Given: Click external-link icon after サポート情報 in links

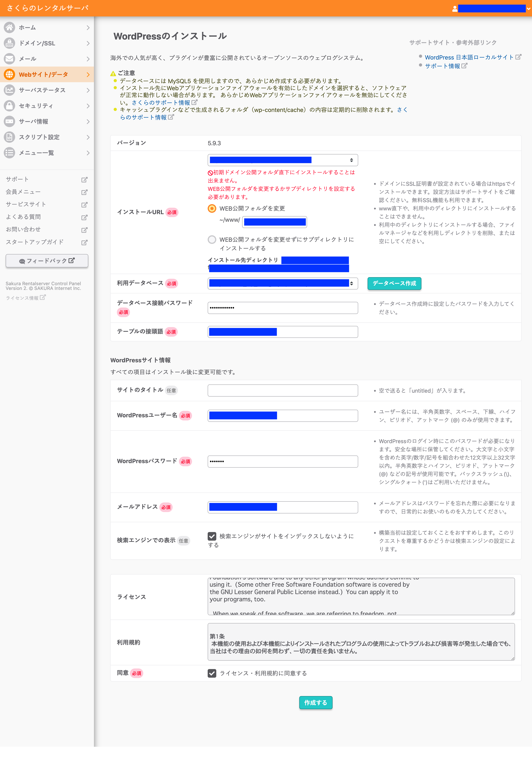Looking at the screenshot, I should click(464, 66).
